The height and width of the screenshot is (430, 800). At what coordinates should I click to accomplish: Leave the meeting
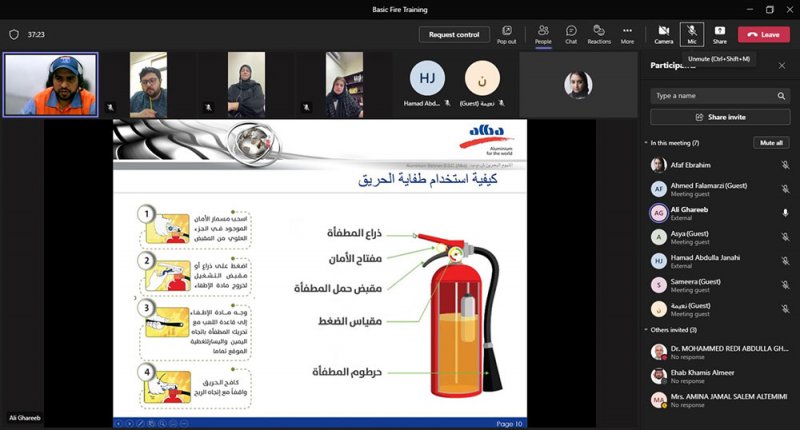[x=764, y=35]
